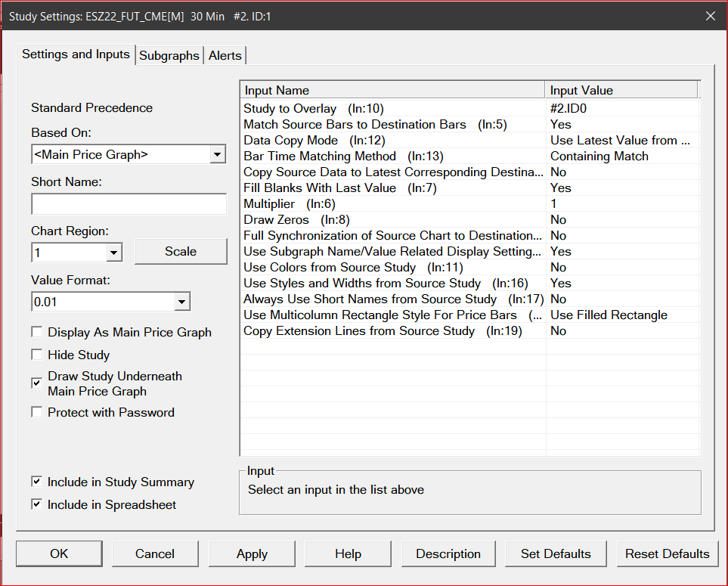The image size is (728, 586).
Task: Open the Chart Region dropdown
Action: [x=114, y=253]
